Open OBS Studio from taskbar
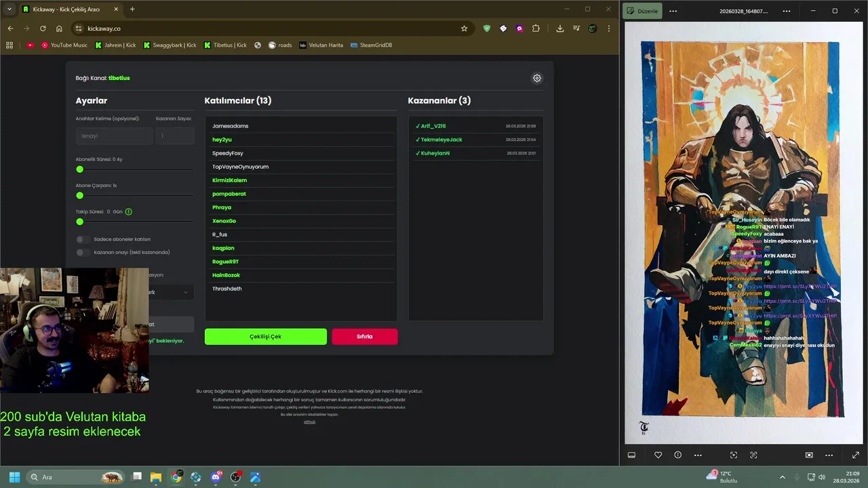The width and height of the screenshot is (868, 488). (x=235, y=477)
